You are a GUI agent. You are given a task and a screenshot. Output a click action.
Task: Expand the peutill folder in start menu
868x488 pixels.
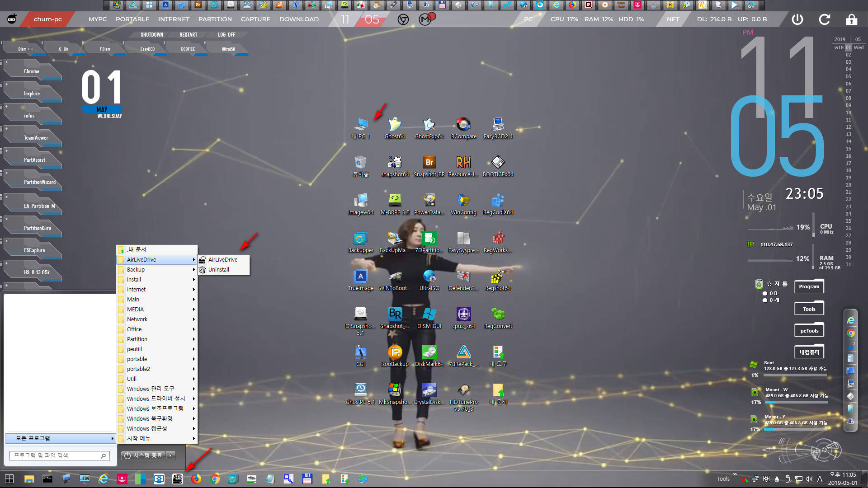click(157, 349)
